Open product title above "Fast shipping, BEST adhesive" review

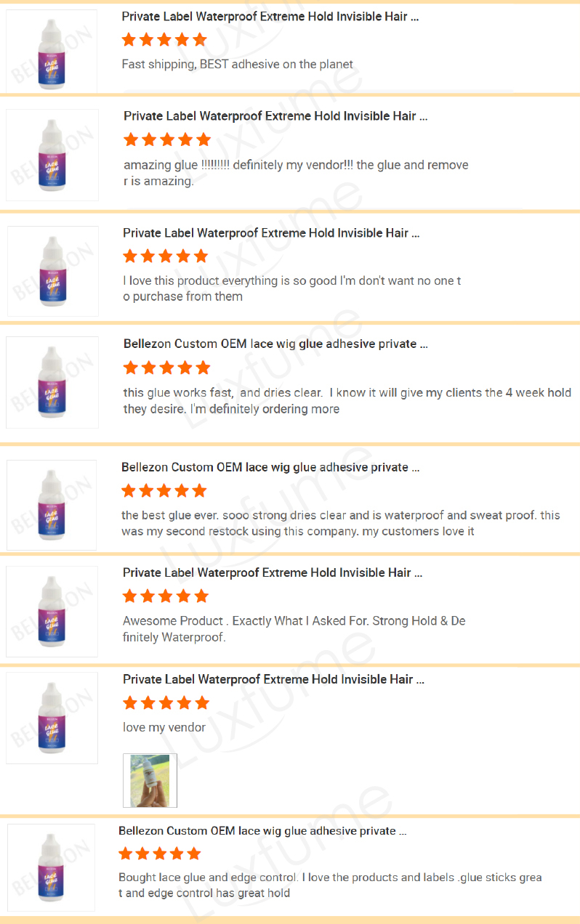click(x=270, y=17)
